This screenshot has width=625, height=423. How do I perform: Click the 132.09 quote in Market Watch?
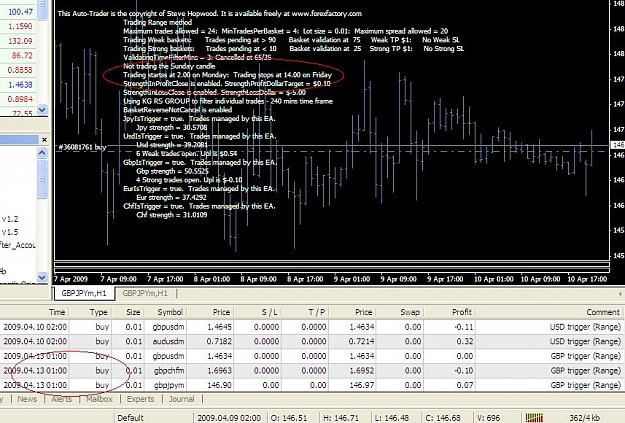[20, 41]
